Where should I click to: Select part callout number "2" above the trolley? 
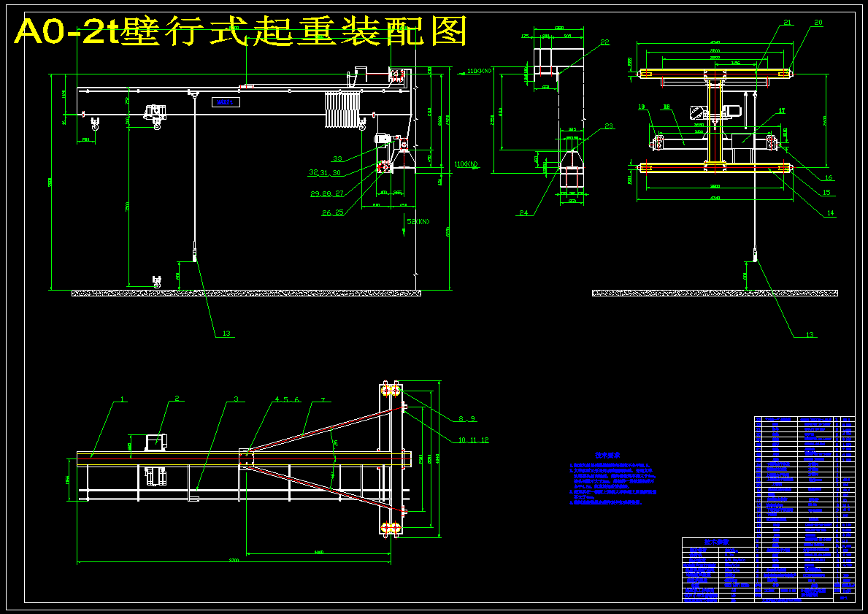177,398
